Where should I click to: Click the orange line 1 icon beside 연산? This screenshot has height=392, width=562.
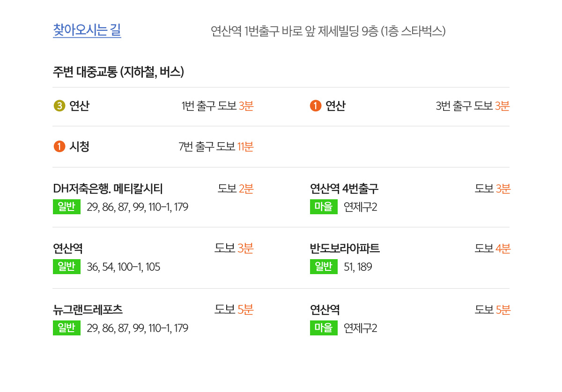pyautogui.click(x=316, y=106)
